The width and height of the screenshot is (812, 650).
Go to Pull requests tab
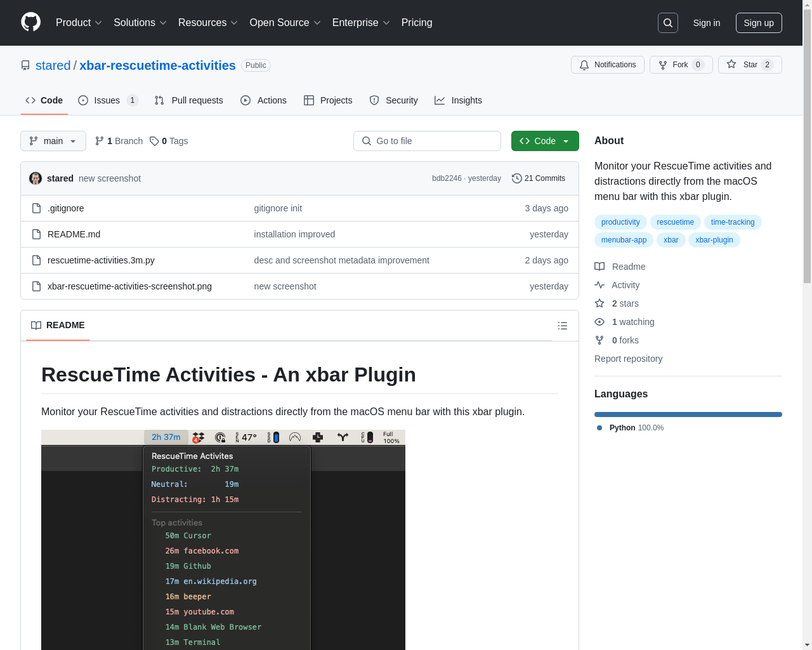[x=189, y=100]
